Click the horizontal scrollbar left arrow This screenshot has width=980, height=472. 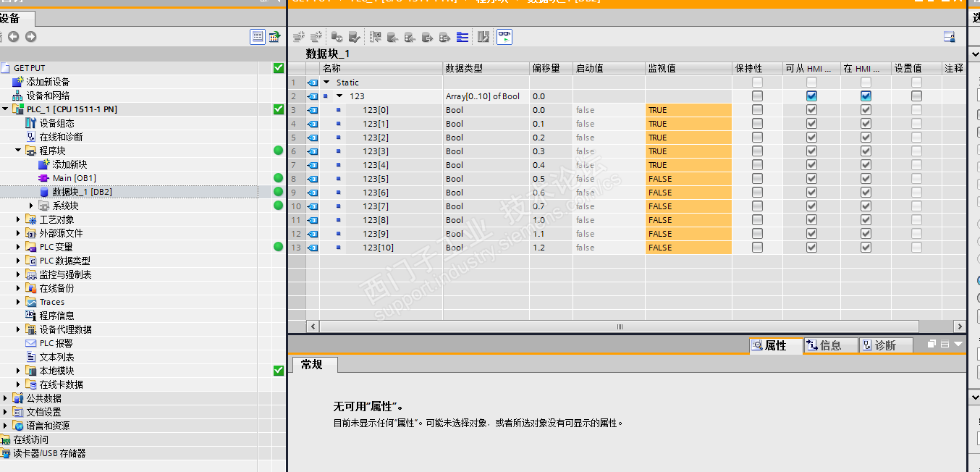pos(313,326)
